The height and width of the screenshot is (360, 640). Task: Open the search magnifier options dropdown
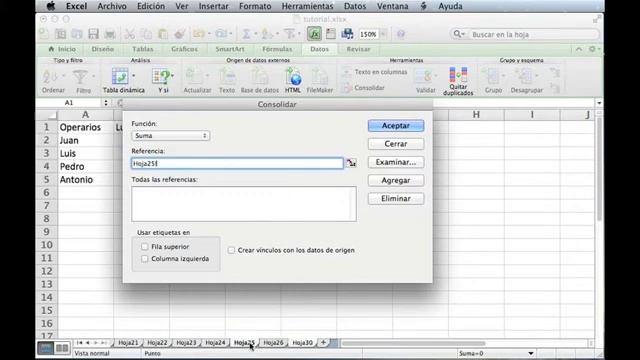point(459,34)
